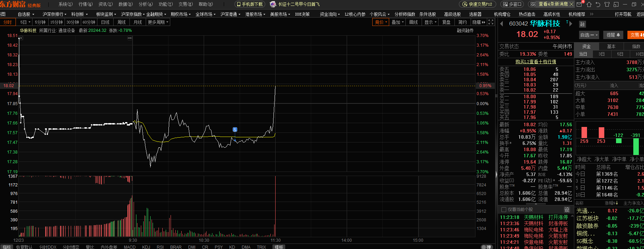Screen dimensions: 644x249
Task: Expand the 全球市场 dropdown menu
Action: tap(205, 14)
